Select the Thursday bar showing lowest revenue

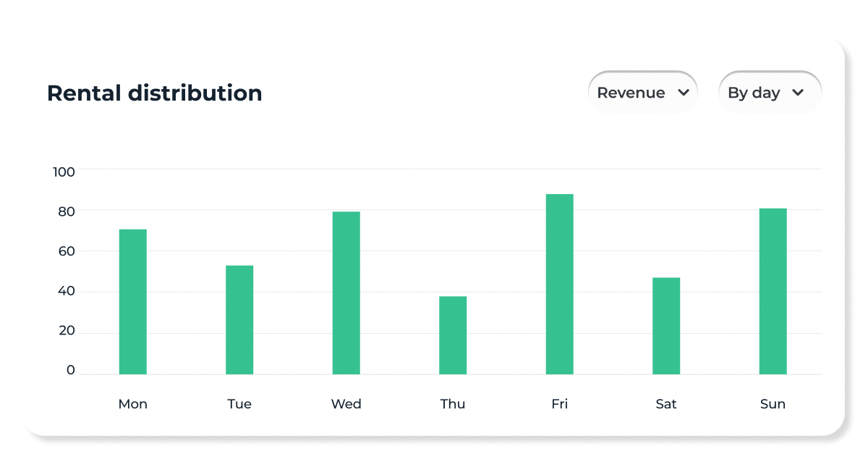[x=453, y=333]
